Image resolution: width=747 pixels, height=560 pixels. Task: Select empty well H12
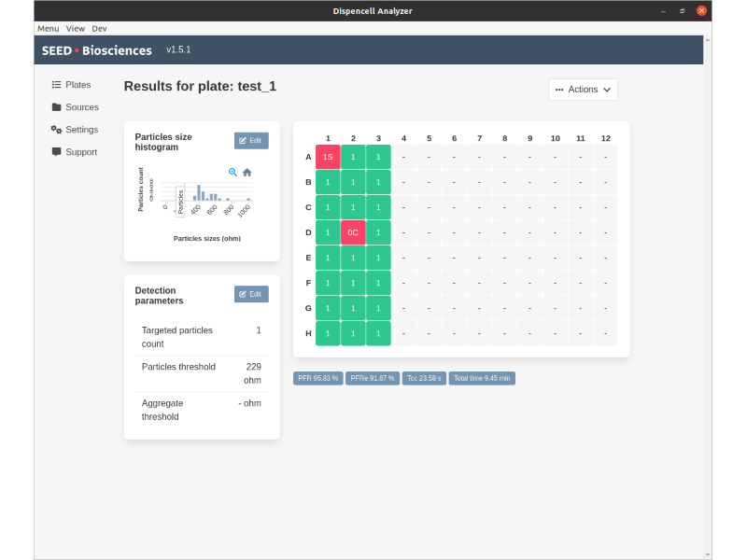point(605,333)
